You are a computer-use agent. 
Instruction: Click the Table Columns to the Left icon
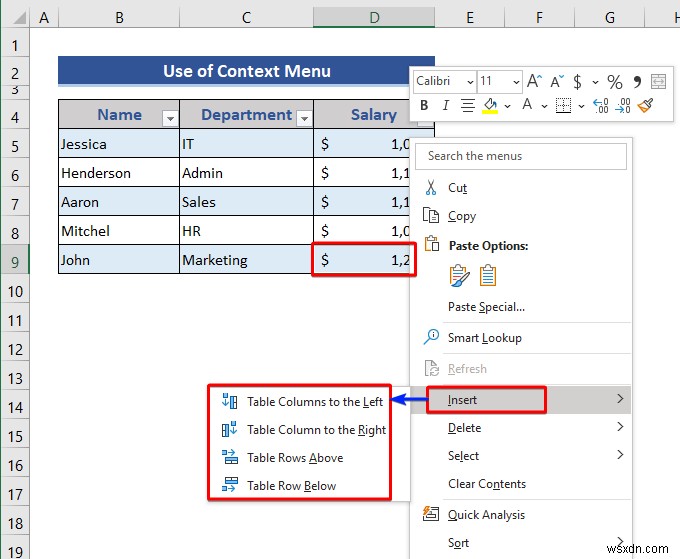pos(229,401)
